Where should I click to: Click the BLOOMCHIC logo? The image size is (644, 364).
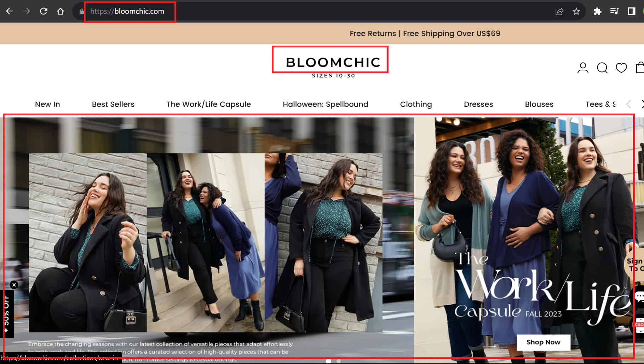333,63
